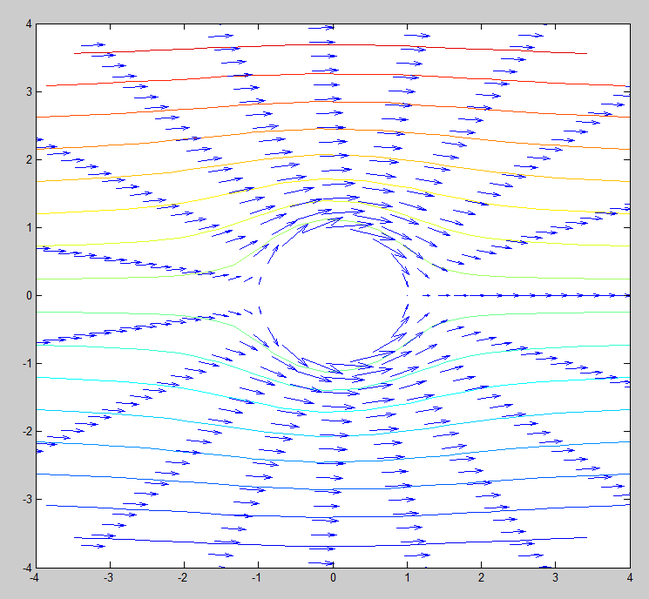649x599 pixels.
Task: Click the y-axis tick label 3
Action: point(28,91)
